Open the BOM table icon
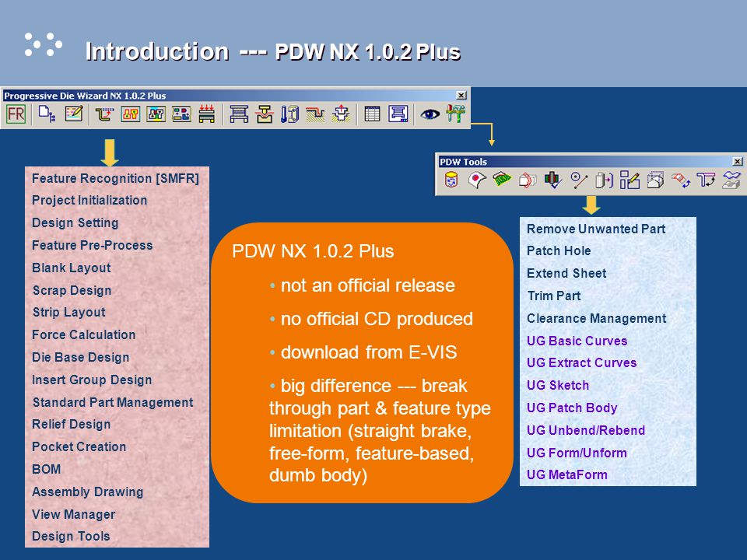Image resolution: width=747 pixels, height=560 pixels. [x=372, y=114]
